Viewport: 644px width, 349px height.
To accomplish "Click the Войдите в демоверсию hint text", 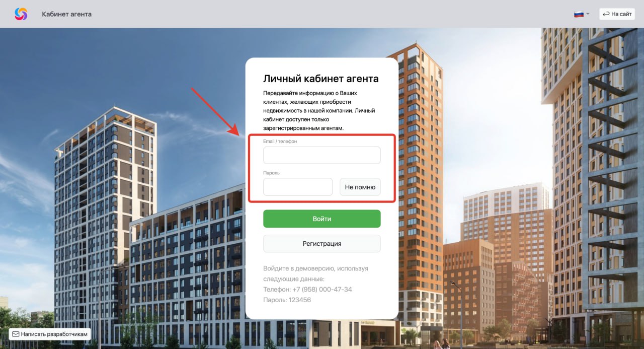I will (315, 274).
